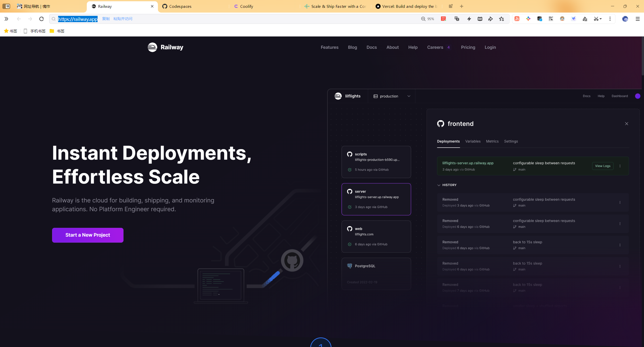This screenshot has width=644, height=347.
Task: Select Settings tab in frontend panel
Action: coord(511,141)
